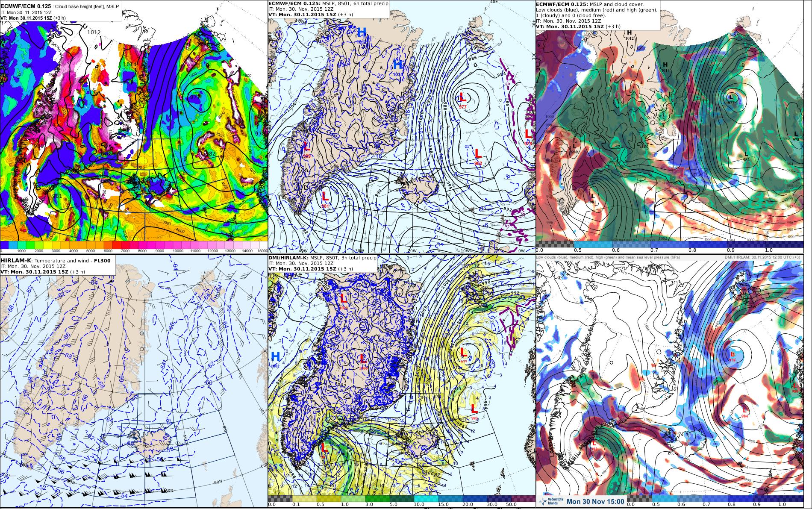Click the yellow 0.1 precip legend swatch
Image resolution: width=812 pixels, height=509 pixels.
304,498
